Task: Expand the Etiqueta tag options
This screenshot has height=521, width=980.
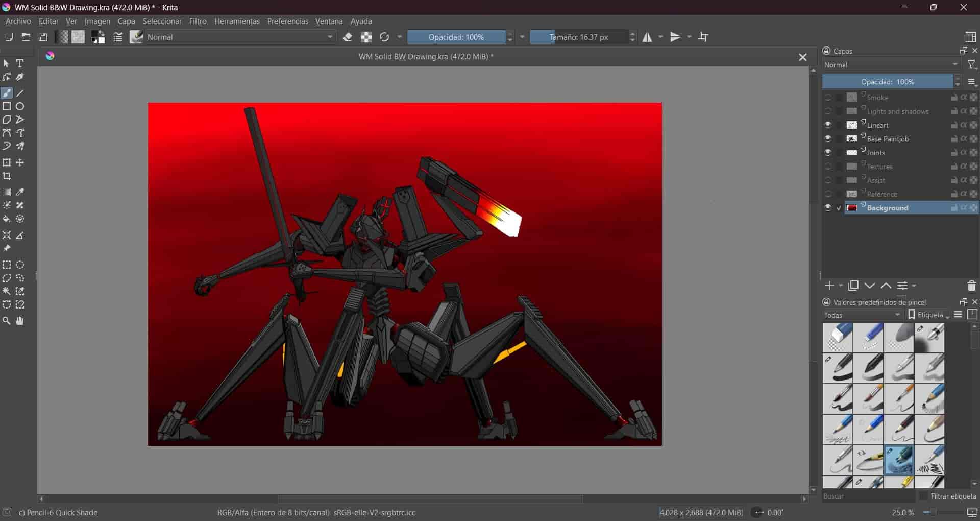Action: coord(929,315)
